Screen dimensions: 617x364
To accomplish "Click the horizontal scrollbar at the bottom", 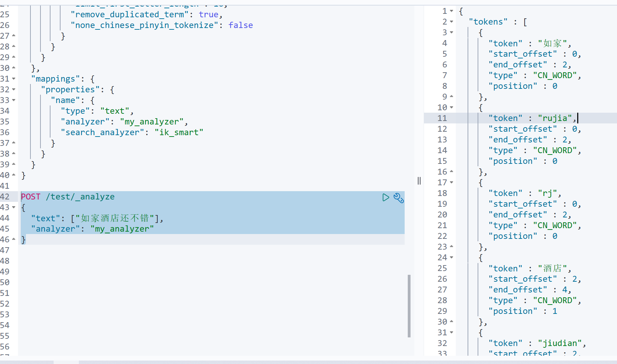I will pos(66,362).
